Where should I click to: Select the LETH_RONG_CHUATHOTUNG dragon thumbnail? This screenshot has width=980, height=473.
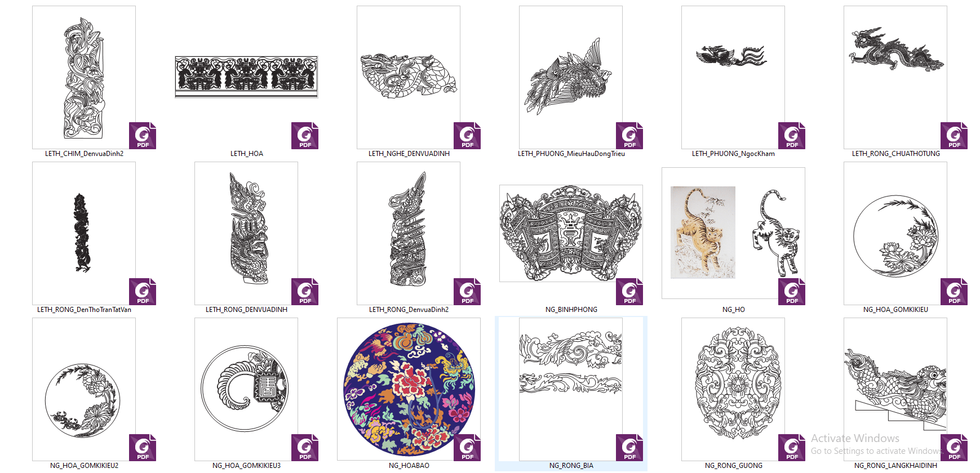895,78
